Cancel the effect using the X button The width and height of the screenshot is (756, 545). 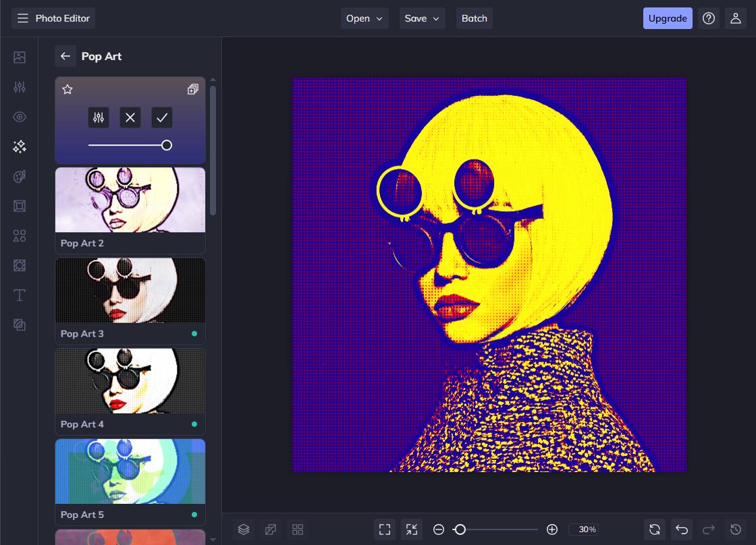click(x=130, y=117)
